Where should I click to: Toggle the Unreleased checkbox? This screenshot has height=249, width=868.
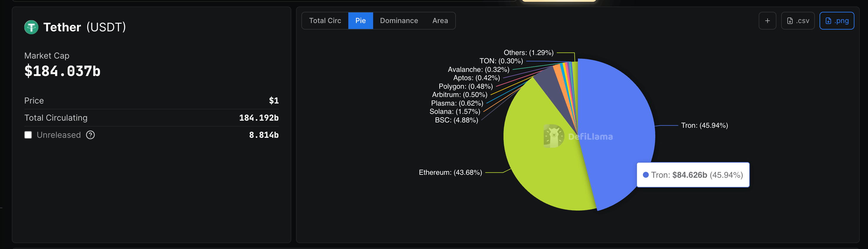28,135
